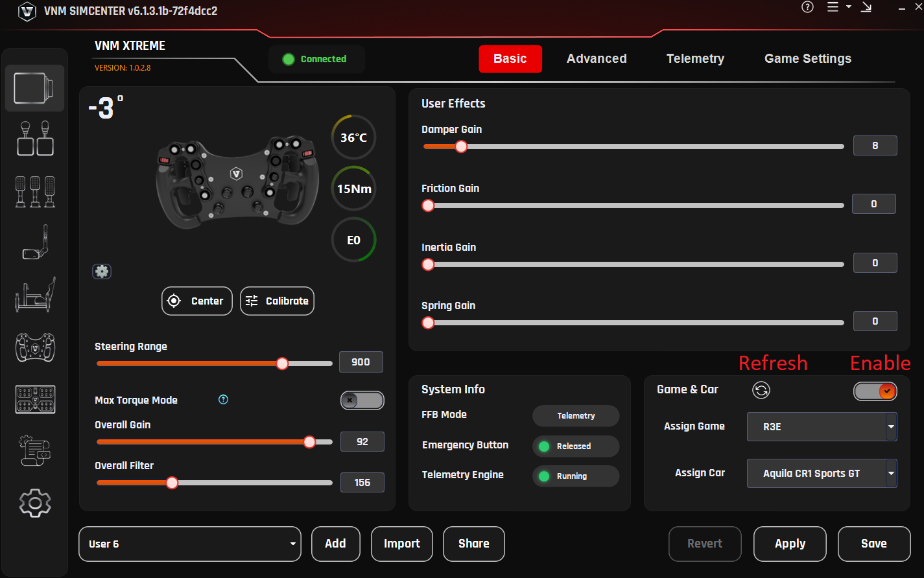
Task: Click the Apply button
Action: (790, 544)
